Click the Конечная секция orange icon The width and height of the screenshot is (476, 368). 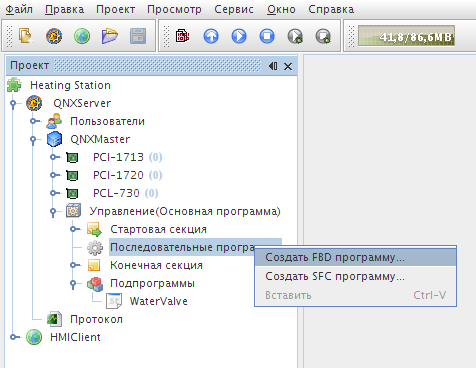point(94,265)
